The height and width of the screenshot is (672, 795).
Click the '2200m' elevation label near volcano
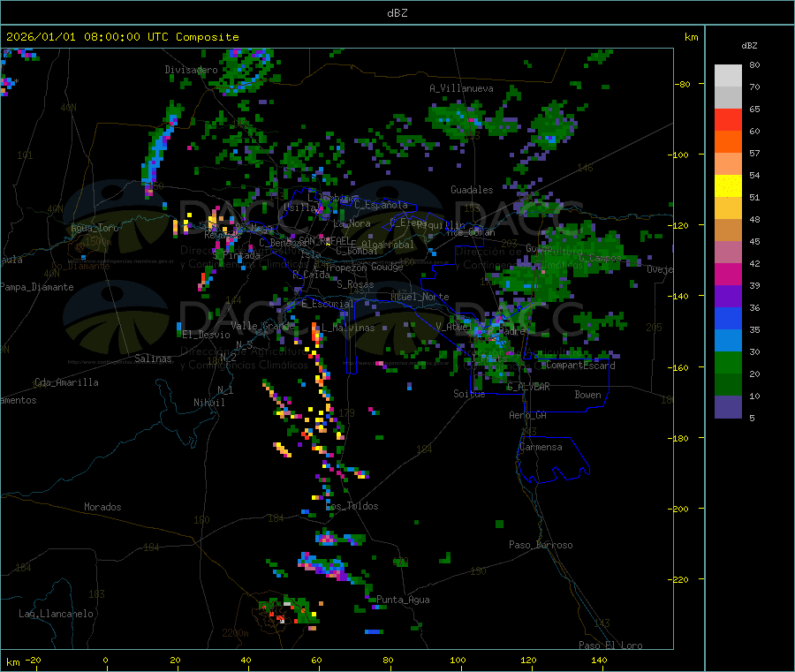[x=235, y=633]
